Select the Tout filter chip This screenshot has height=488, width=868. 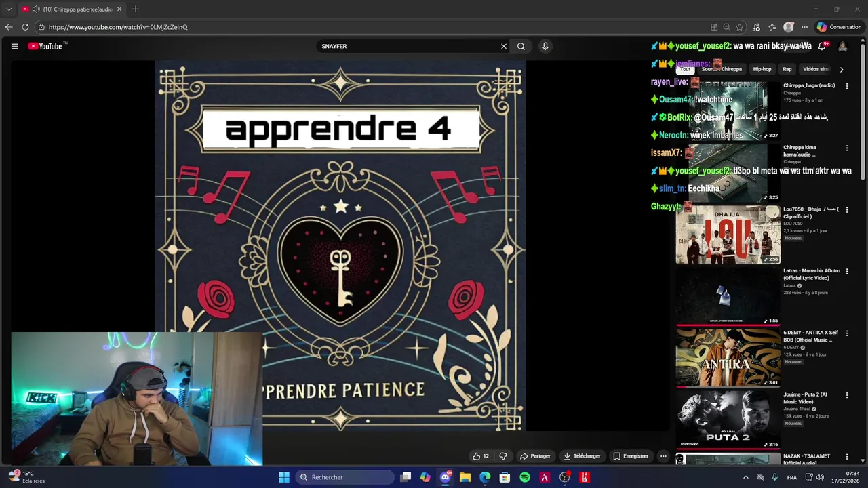(x=686, y=69)
